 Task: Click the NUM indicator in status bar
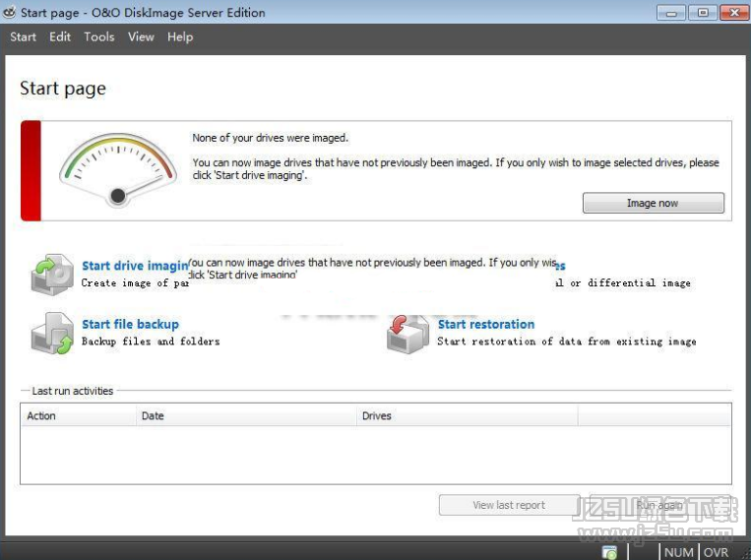pos(679,552)
